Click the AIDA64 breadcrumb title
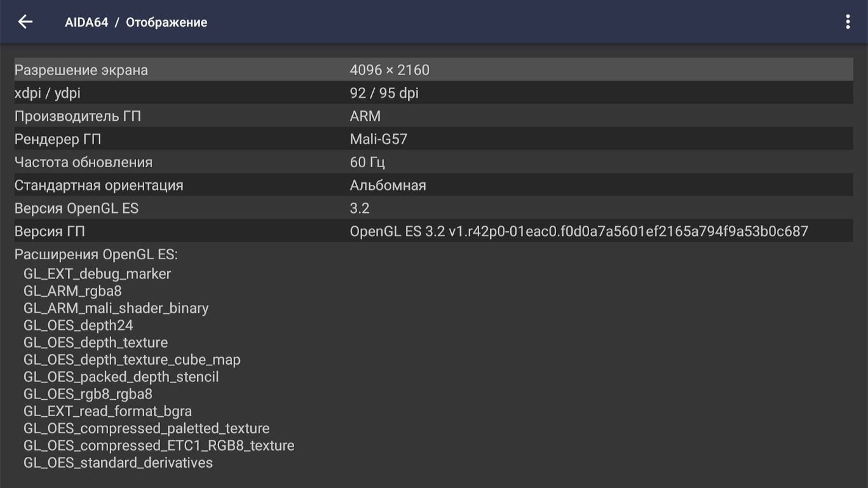This screenshot has width=868, height=488. pos(86,22)
